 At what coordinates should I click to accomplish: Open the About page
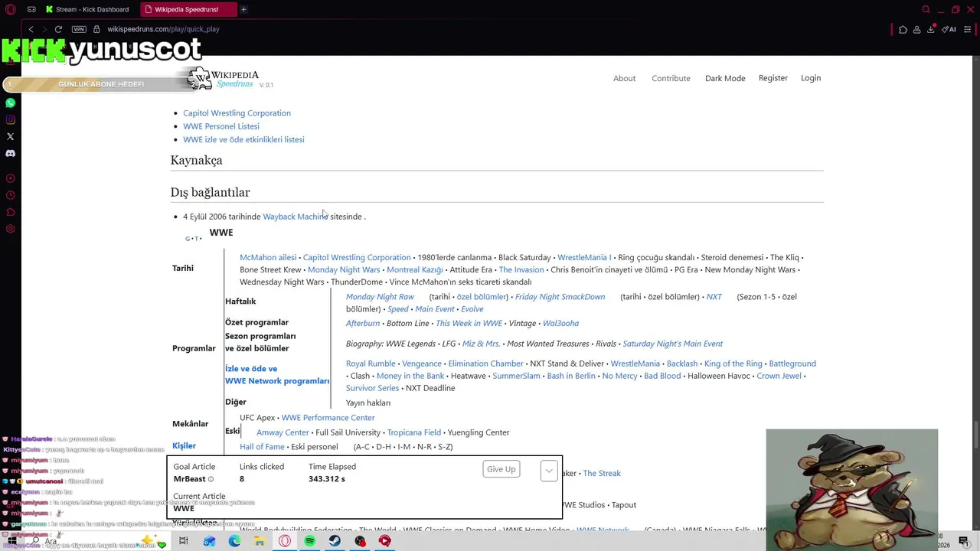624,78
